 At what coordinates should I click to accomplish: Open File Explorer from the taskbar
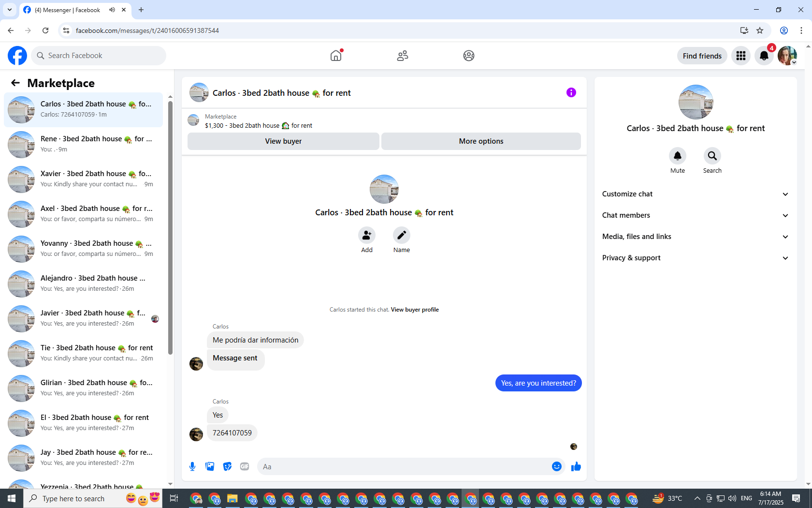click(232, 498)
